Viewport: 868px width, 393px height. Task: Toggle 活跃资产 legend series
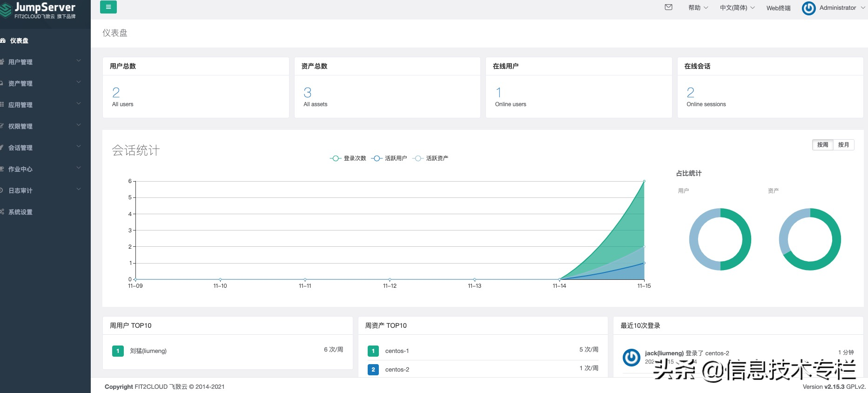[431, 158]
